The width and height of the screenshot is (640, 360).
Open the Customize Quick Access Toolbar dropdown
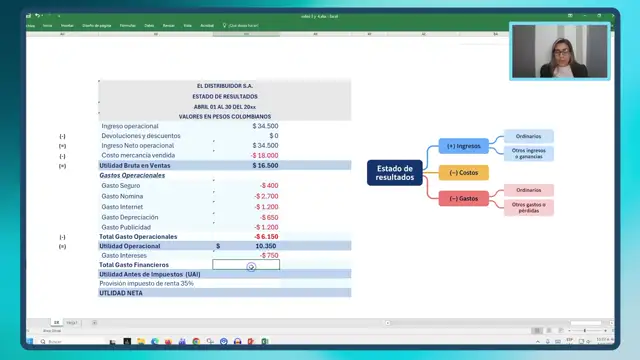(x=59, y=16)
